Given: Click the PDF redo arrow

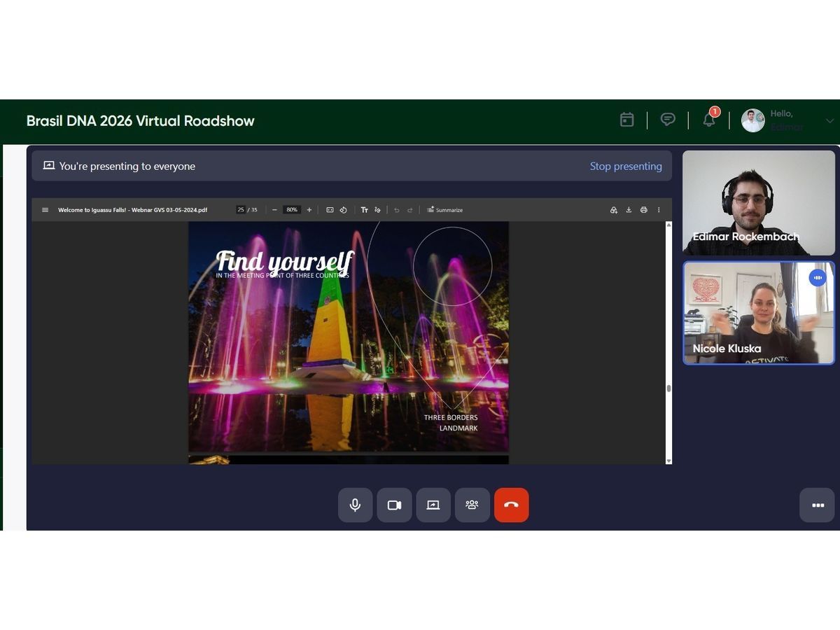Looking at the screenshot, I should click(x=410, y=210).
